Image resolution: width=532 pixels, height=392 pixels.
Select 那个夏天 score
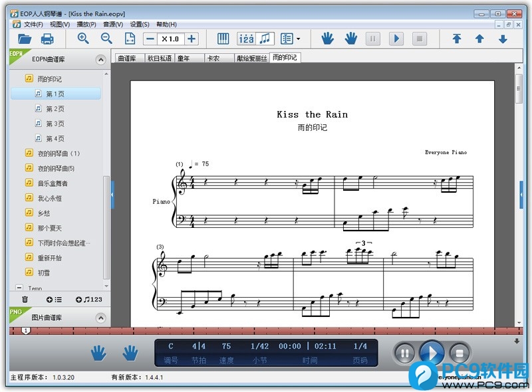(x=49, y=228)
